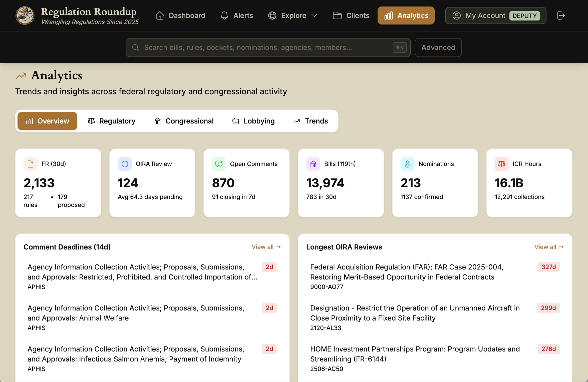Click the search magnifier icon
This screenshot has width=588, height=382.
136,47
